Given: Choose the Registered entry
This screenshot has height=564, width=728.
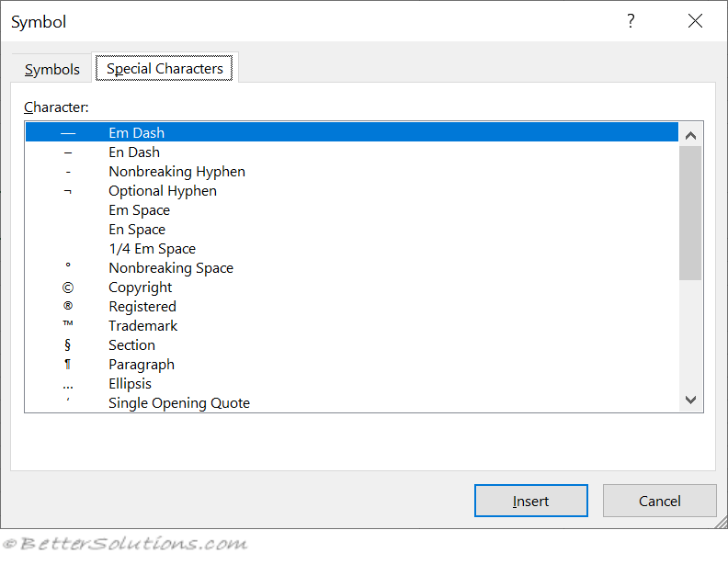Looking at the screenshot, I should pos(352,307).
